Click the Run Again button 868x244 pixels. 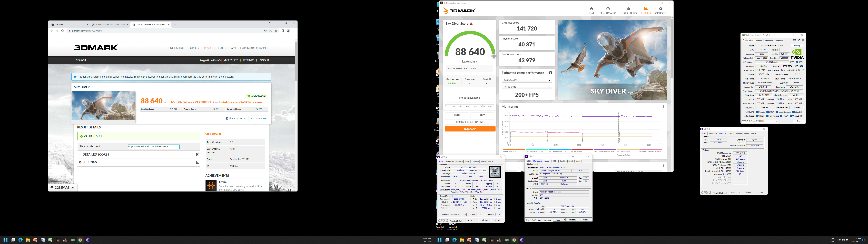(x=470, y=129)
